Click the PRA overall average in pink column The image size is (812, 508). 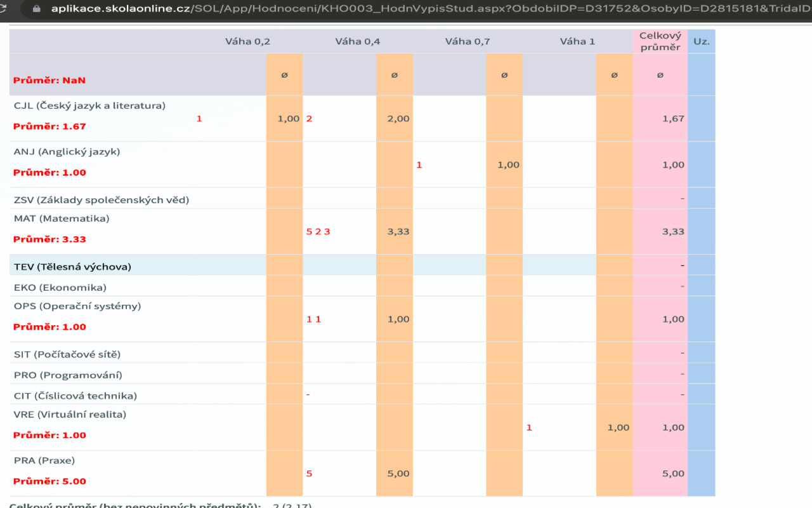tap(673, 474)
